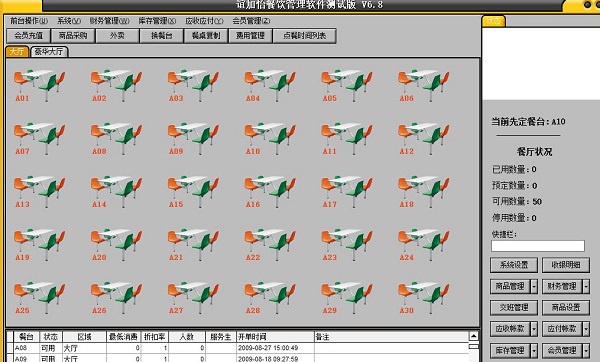Select table A30 icon
Image resolution: width=600 pixels, height=362 pixels.
(424, 298)
